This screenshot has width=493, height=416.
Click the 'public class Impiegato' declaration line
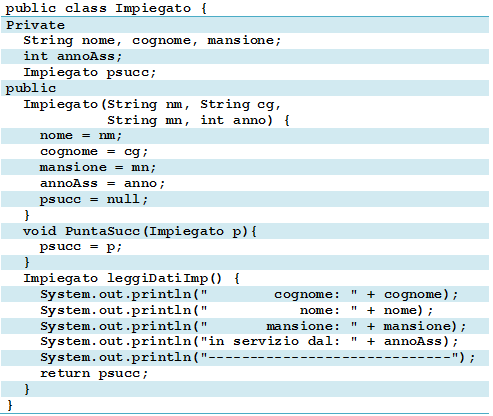tap(106, 8)
